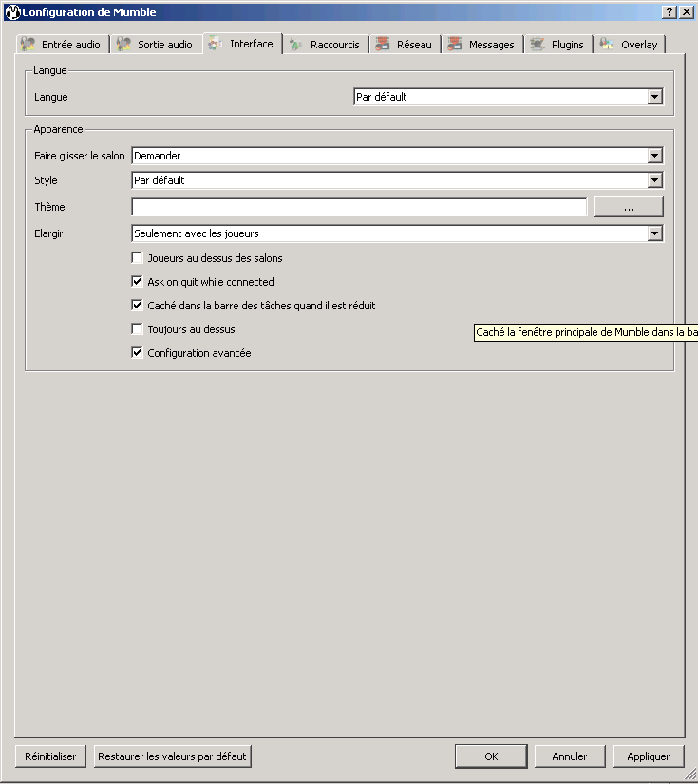
Task: Enable Toujours au dessus checkbox
Action: click(x=137, y=328)
